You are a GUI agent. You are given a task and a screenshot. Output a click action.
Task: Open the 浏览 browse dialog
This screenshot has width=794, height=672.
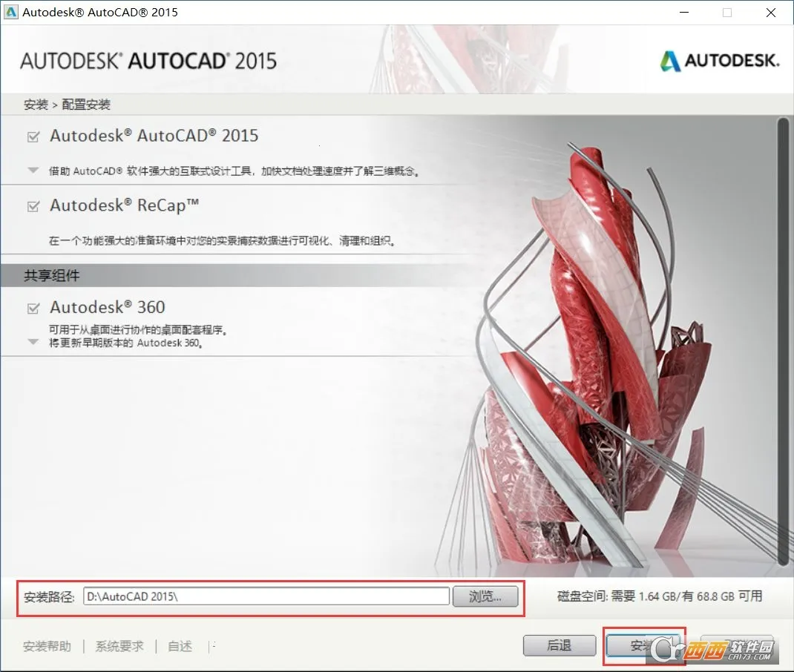coord(486,596)
